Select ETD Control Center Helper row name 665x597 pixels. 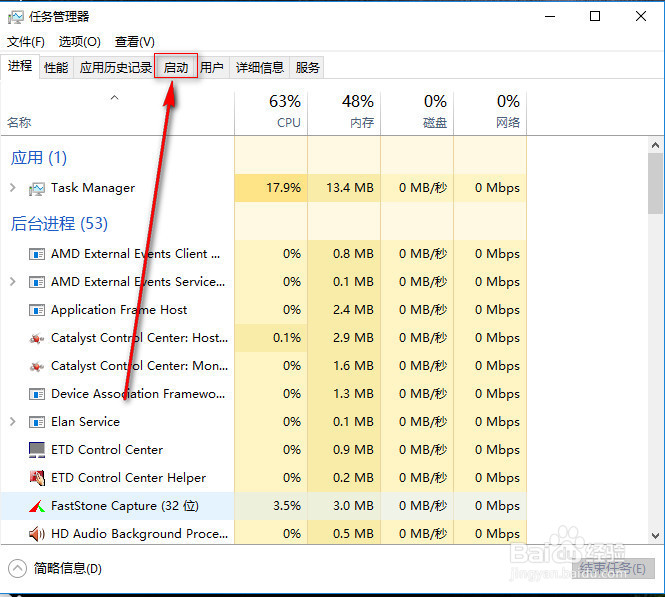point(129,478)
